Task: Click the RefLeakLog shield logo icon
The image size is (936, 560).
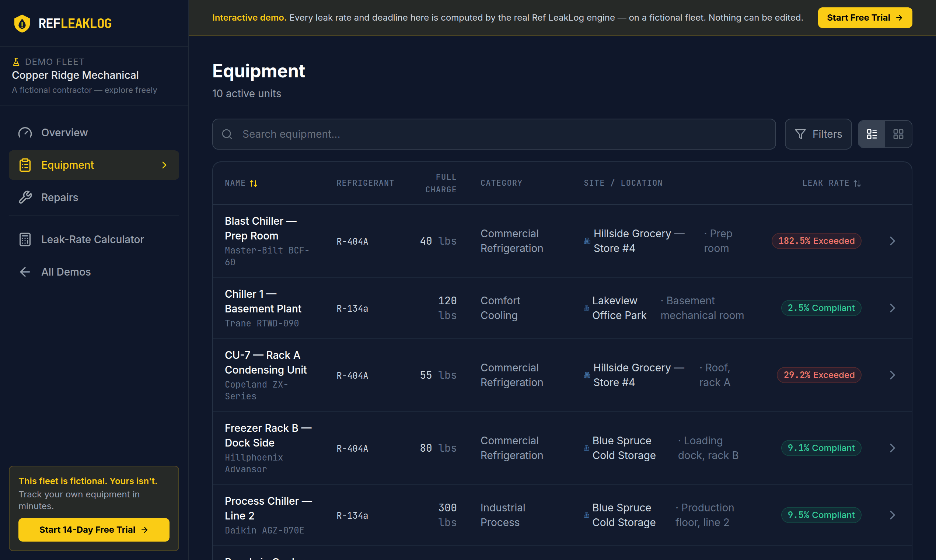Action: (x=22, y=24)
